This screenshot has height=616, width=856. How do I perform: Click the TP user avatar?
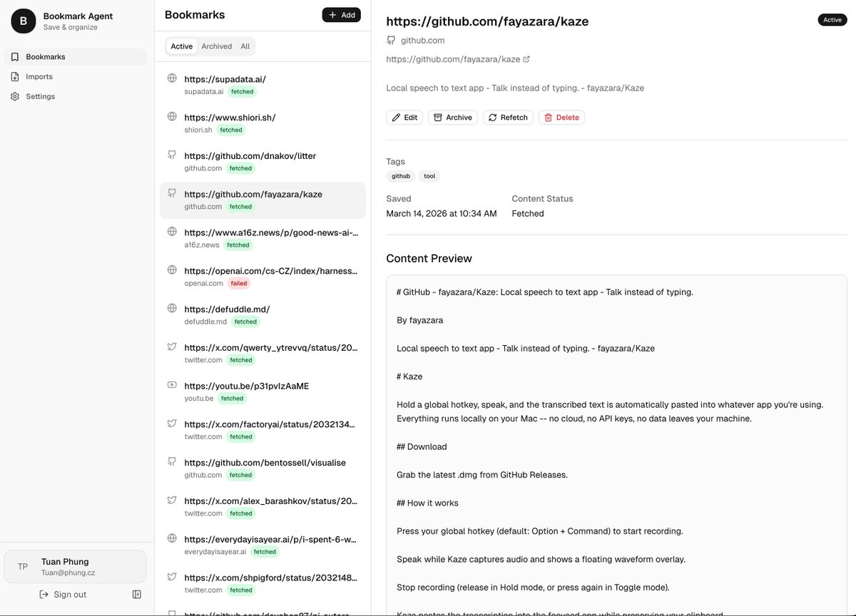click(23, 567)
